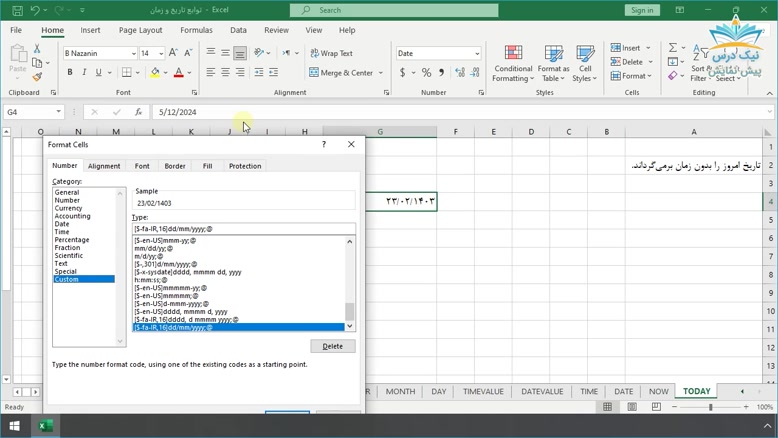
Task: Select the Currency category in list
Action: tap(68, 208)
